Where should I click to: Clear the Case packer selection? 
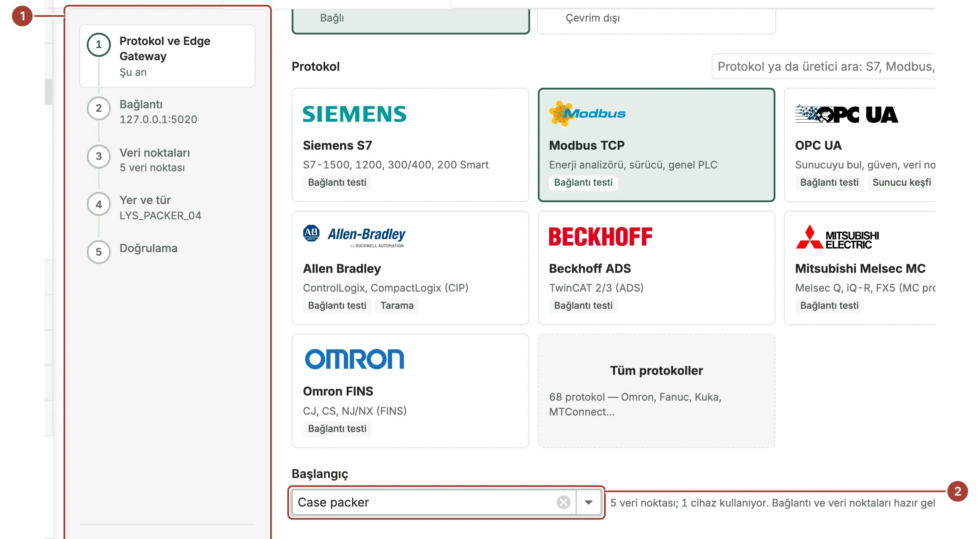563,502
